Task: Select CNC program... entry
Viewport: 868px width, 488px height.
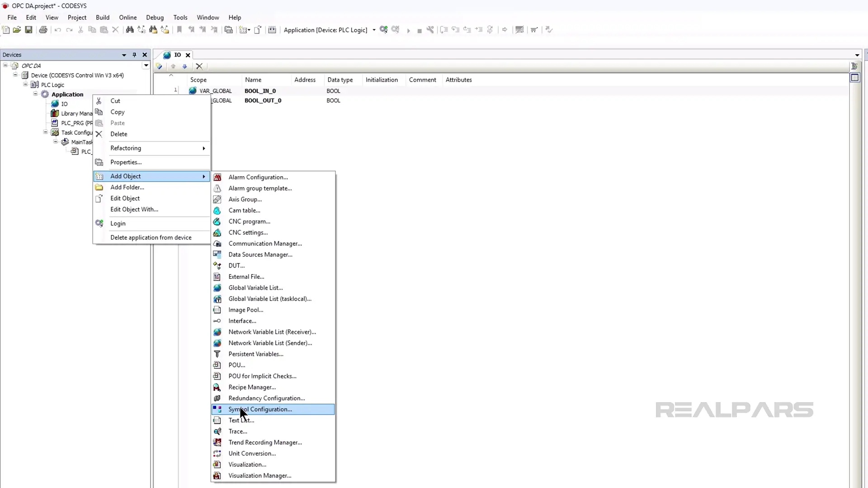Action: tap(273, 221)
